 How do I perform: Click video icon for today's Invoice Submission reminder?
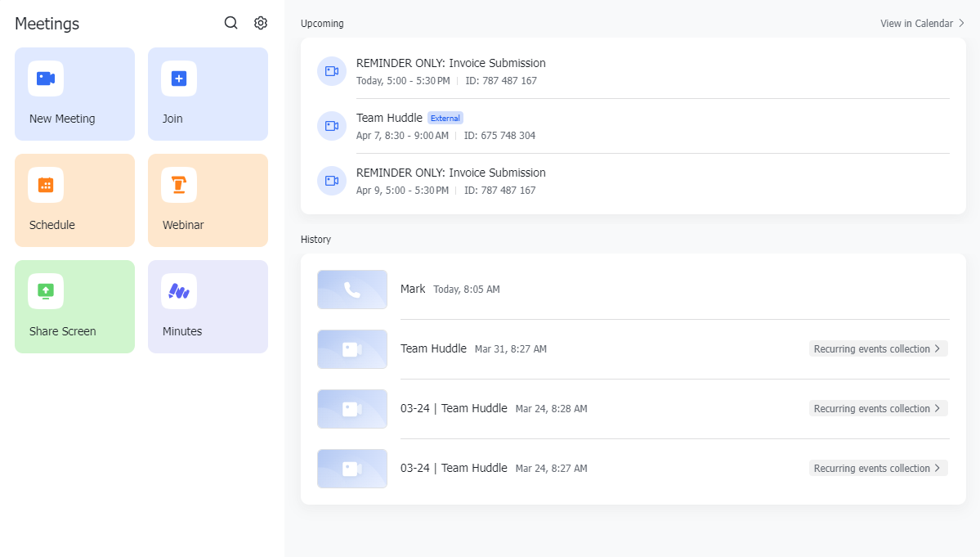(332, 71)
